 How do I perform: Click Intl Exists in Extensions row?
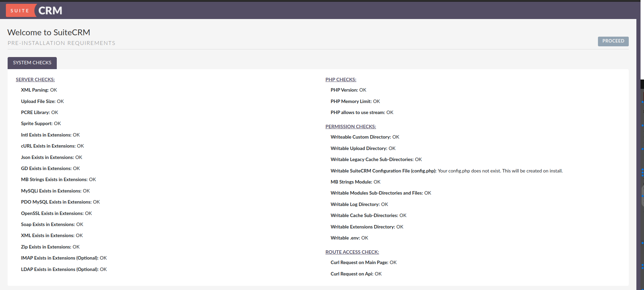(50, 135)
